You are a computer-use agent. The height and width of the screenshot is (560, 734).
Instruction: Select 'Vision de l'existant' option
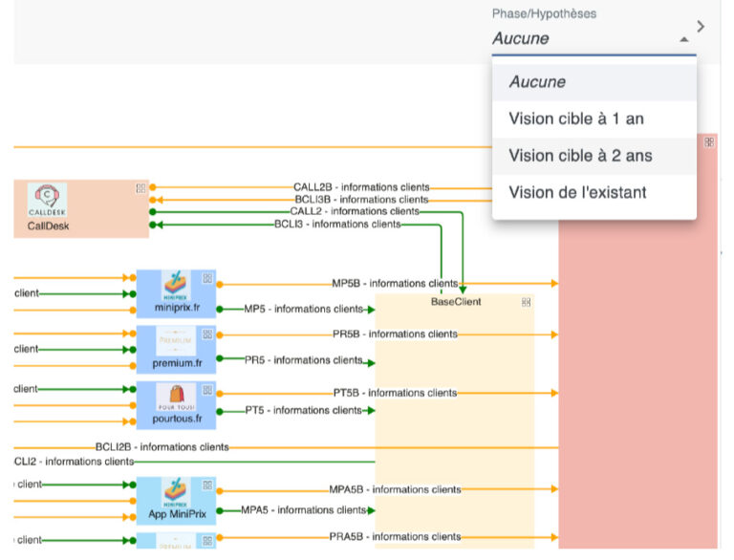coord(594,192)
